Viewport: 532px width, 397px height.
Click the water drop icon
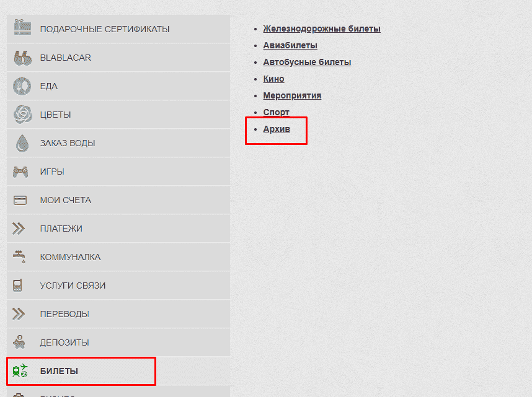(22, 143)
